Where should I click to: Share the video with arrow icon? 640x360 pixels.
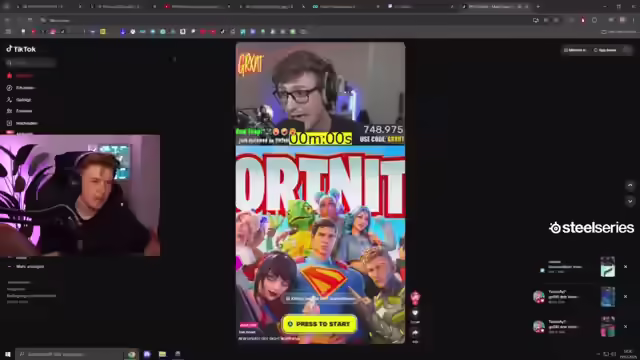click(x=415, y=333)
